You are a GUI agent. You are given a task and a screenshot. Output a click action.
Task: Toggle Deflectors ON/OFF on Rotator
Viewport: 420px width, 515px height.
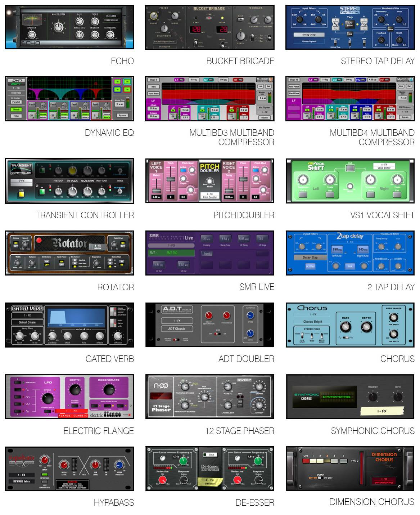(x=47, y=263)
